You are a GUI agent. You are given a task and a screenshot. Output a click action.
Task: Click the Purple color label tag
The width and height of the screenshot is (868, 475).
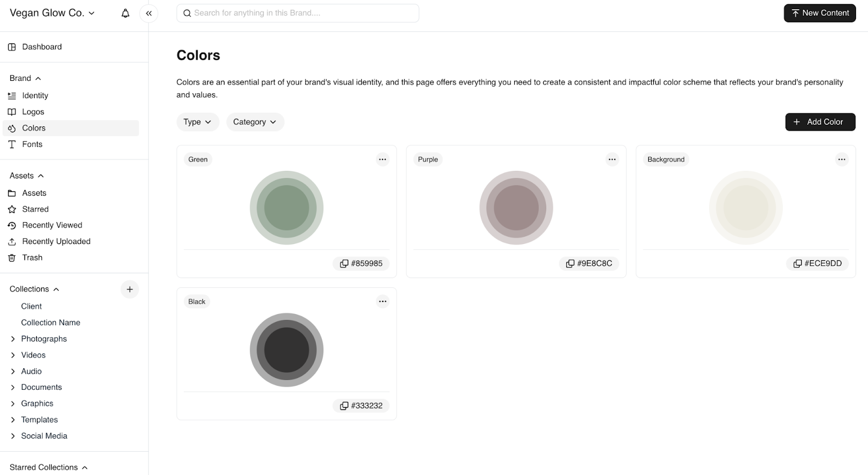click(428, 159)
